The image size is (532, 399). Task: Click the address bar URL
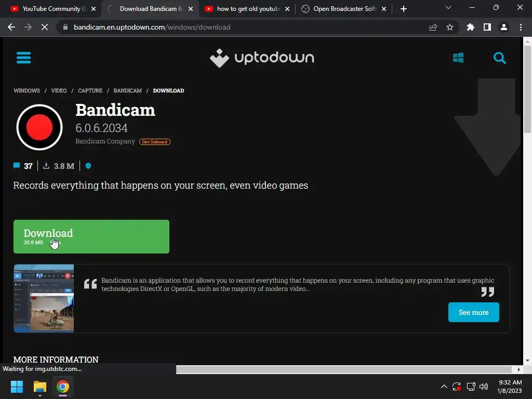(152, 27)
